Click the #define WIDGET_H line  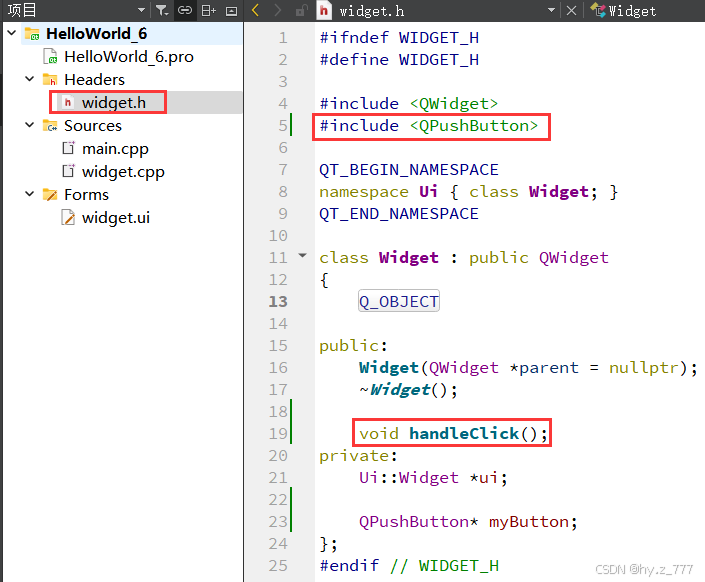pos(399,60)
